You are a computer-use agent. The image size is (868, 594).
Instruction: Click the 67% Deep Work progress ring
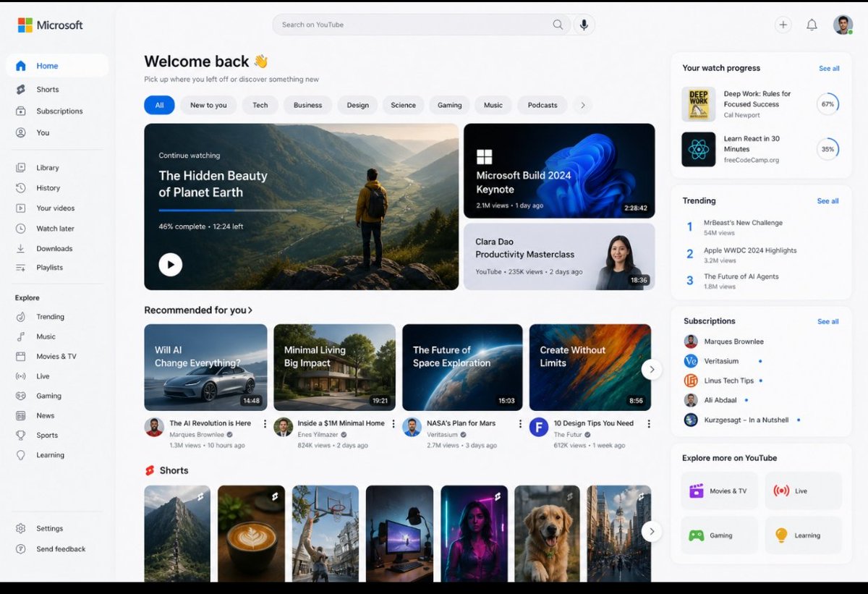pyautogui.click(x=827, y=104)
